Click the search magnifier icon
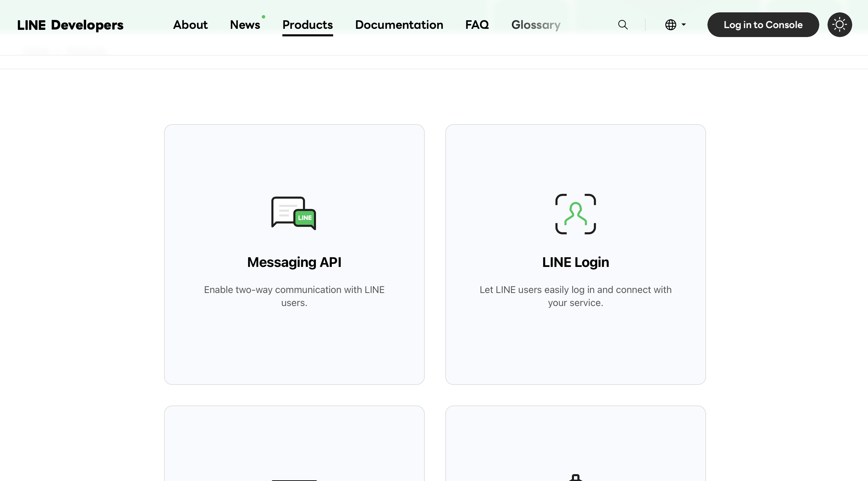 (x=623, y=25)
